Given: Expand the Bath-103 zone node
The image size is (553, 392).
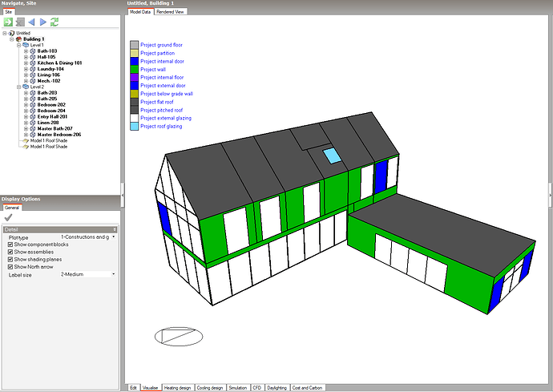Looking at the screenshot, I should click(x=26, y=51).
